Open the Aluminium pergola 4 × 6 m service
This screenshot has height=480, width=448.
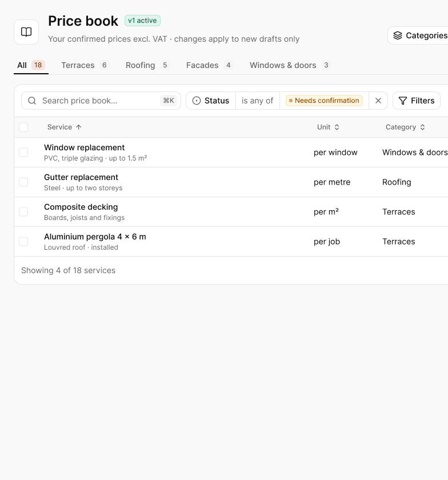(x=95, y=237)
